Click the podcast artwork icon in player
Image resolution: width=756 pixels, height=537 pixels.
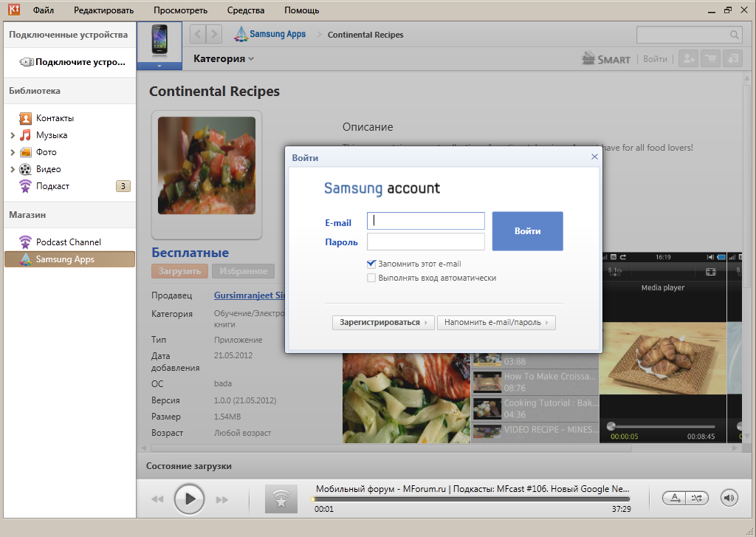[x=281, y=499]
